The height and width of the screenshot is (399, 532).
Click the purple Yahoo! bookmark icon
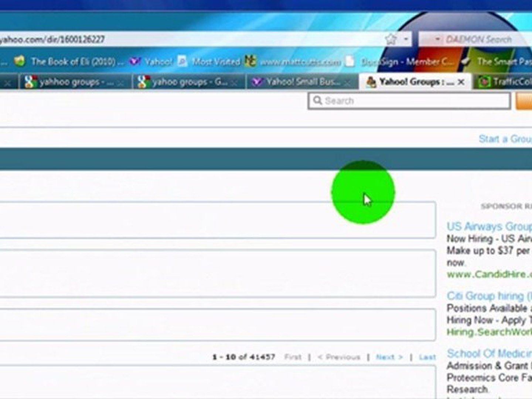pos(134,61)
